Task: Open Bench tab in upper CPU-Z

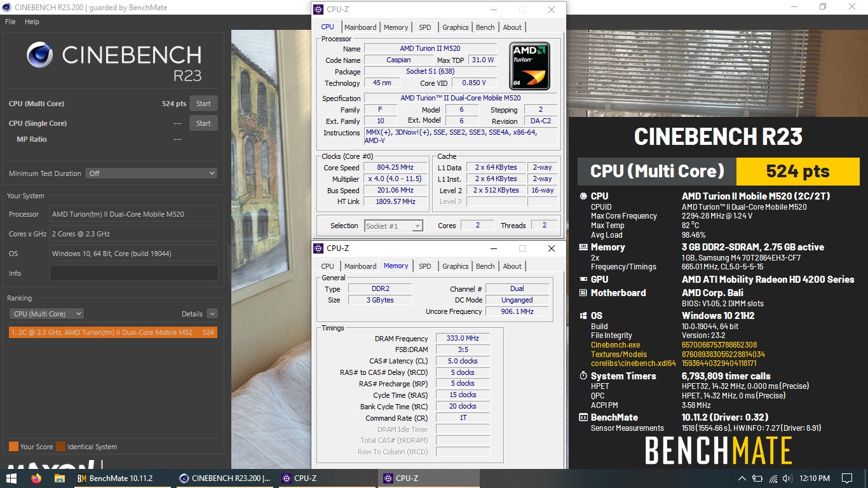Action: coord(485,27)
